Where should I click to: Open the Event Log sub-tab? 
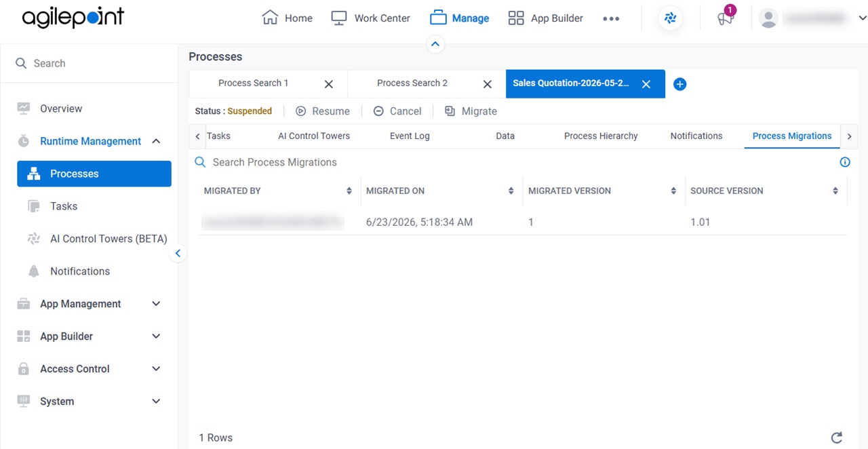tap(410, 136)
